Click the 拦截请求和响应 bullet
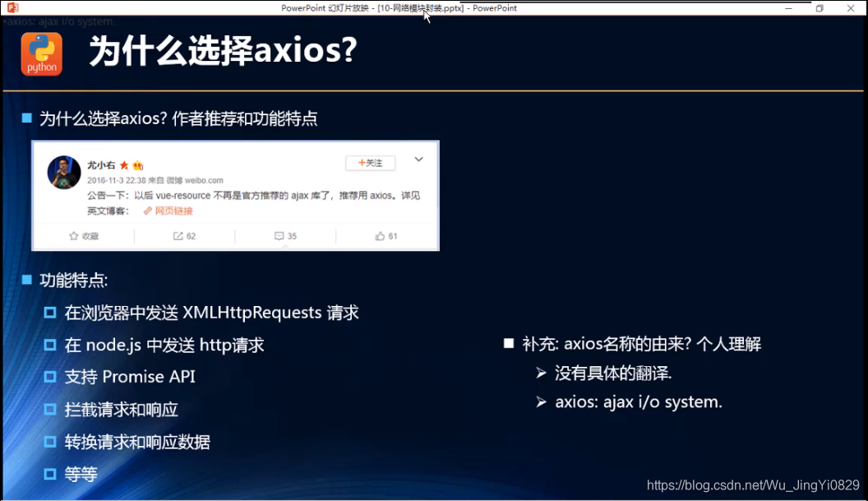This screenshot has height=501, width=868. 121,410
